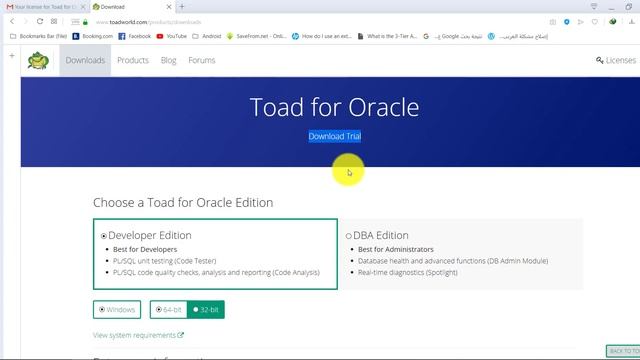The width and height of the screenshot is (640, 360).
Task: Click the highlighted Download Trial text
Action: coord(335,136)
